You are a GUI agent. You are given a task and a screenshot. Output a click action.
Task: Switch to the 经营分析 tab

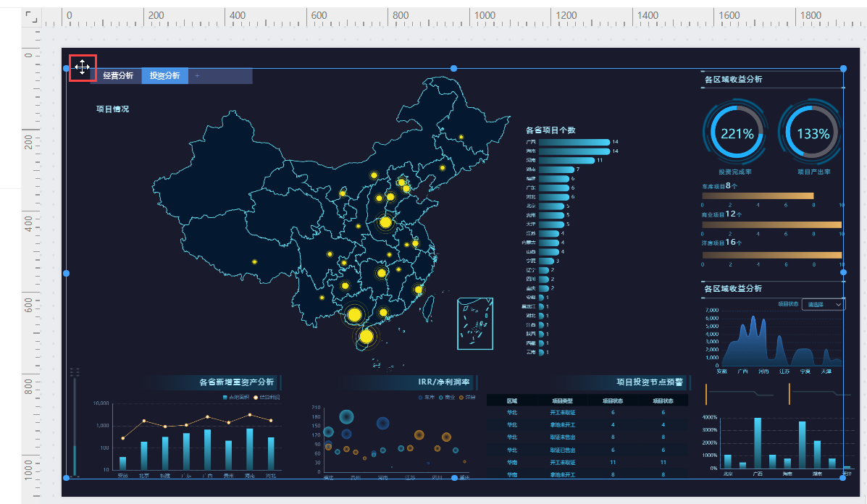pos(118,76)
